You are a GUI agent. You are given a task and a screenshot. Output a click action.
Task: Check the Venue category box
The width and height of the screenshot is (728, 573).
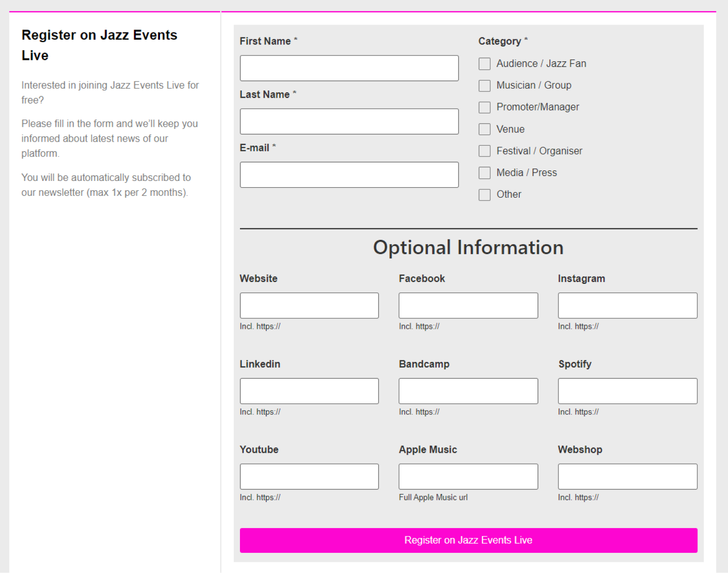(484, 129)
